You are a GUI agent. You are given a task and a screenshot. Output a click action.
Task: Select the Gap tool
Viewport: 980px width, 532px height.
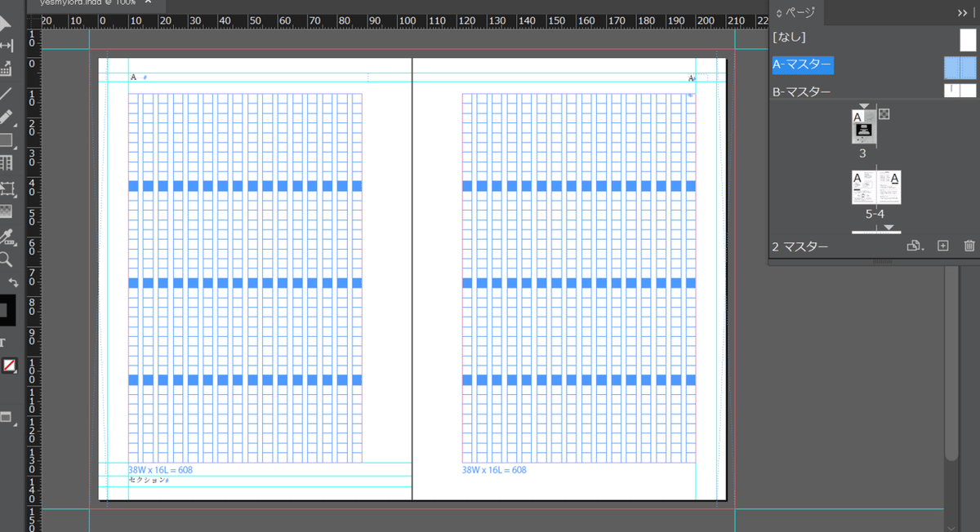tap(6, 46)
